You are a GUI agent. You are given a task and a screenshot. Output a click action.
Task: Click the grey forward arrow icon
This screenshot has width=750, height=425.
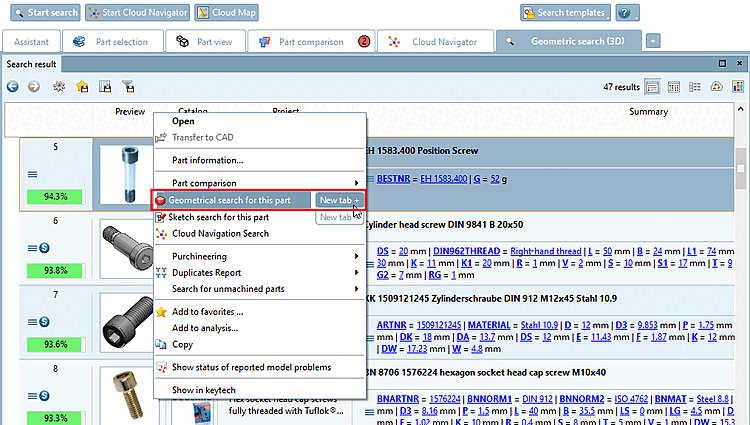click(x=34, y=87)
